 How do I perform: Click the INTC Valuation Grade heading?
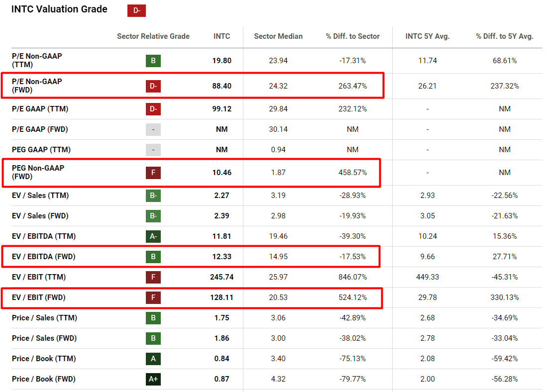click(59, 9)
